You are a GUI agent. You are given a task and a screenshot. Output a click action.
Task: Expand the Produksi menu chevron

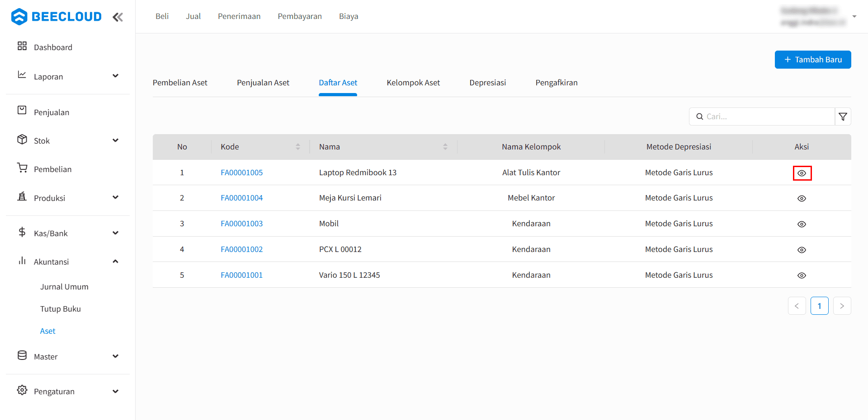coord(116,197)
